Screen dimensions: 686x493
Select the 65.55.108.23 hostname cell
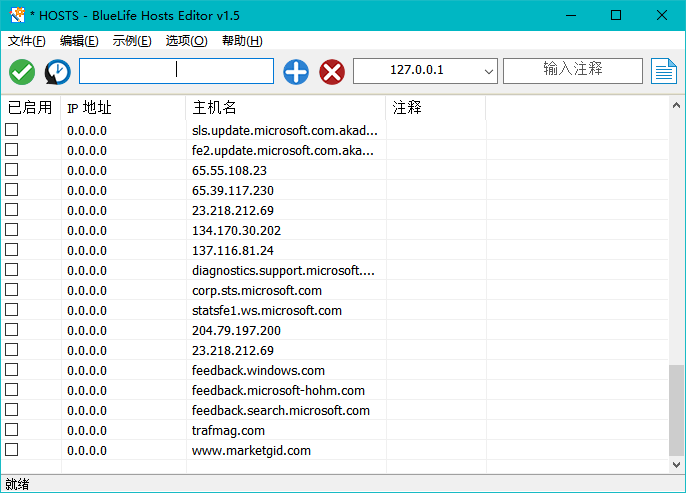(x=229, y=171)
